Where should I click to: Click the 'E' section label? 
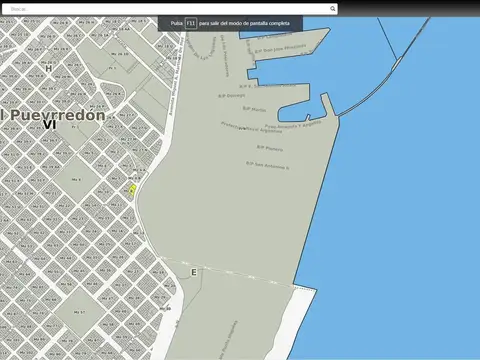pos(194,273)
